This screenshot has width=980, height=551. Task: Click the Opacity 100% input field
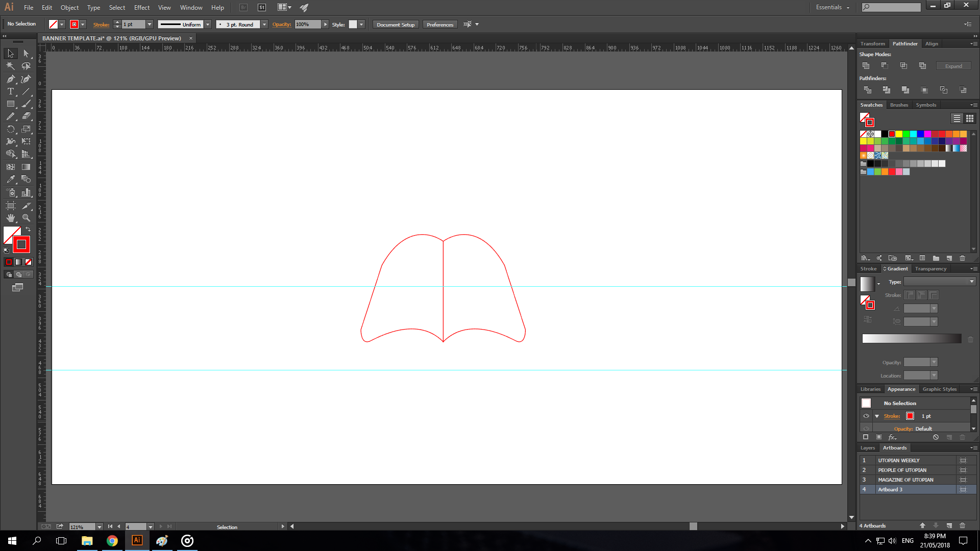pyautogui.click(x=308, y=24)
